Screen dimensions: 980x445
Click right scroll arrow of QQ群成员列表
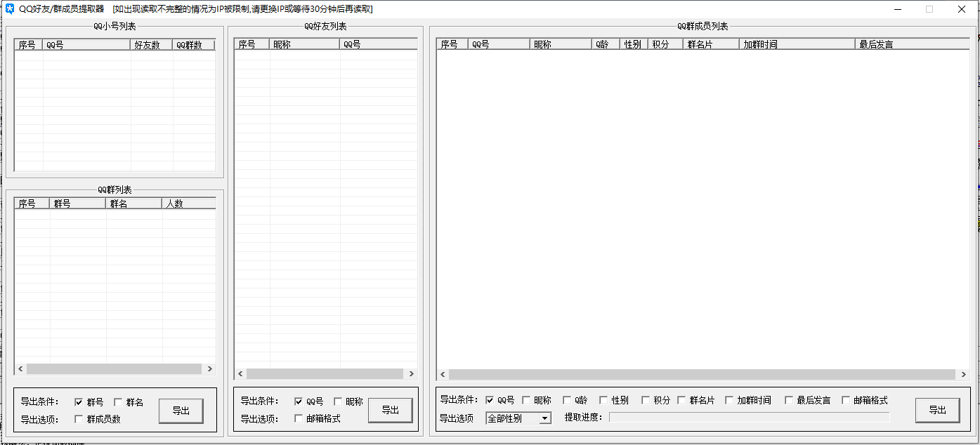[963, 375]
